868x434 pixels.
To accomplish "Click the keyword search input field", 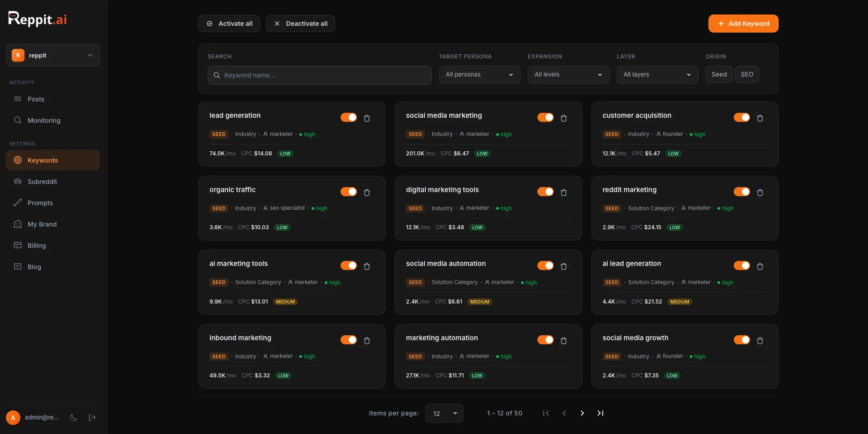I will coord(319,75).
